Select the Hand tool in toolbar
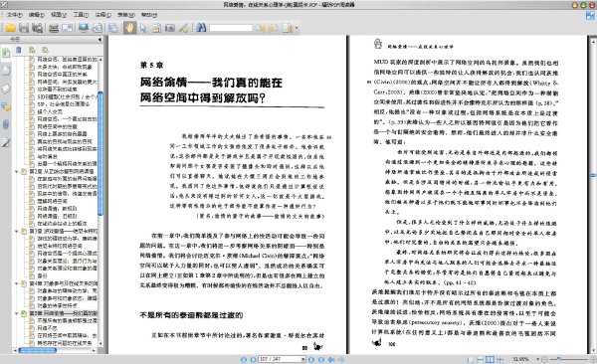597x364 pixels. tap(129, 28)
